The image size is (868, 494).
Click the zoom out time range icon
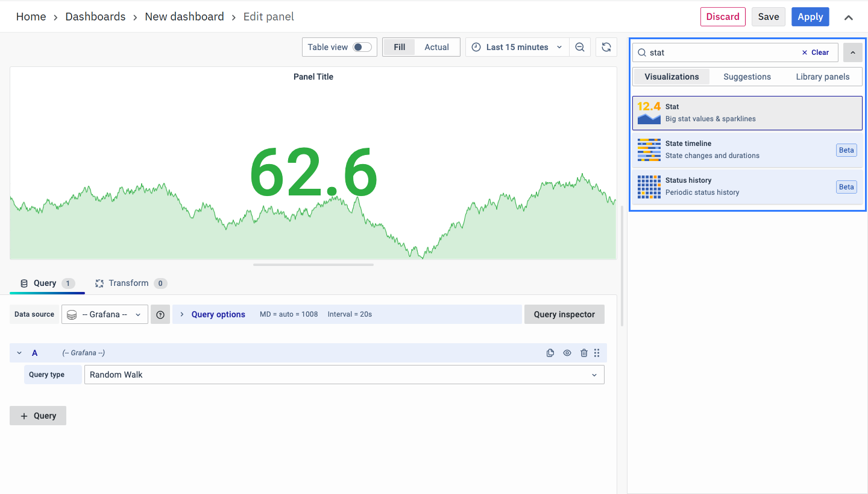[x=579, y=47]
